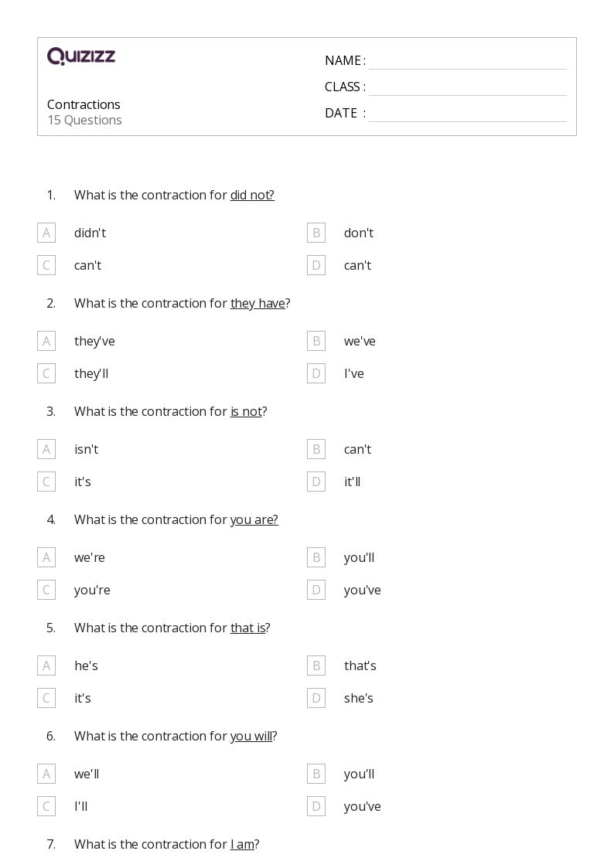
Task: Mark box C next to they'll
Action: 46,373
